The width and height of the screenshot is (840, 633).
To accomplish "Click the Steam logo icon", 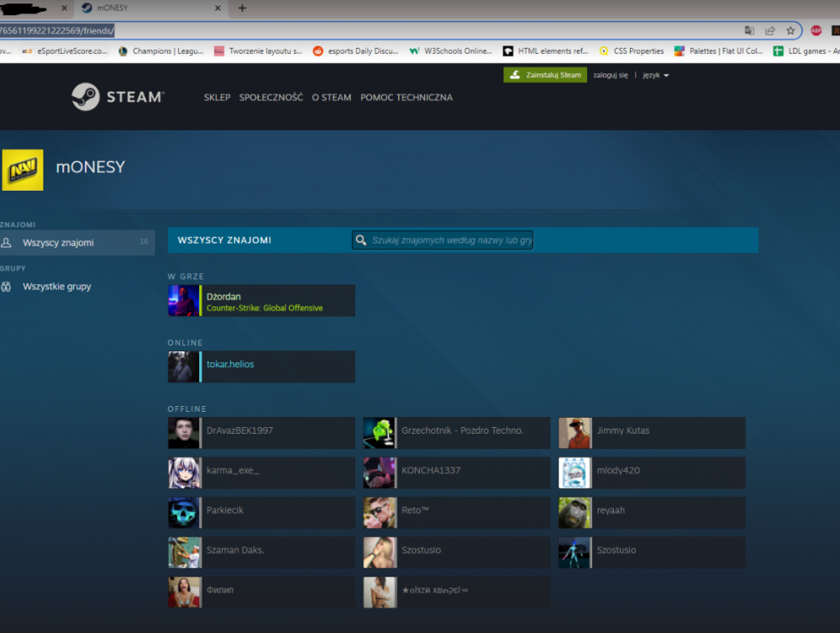I will tap(86, 97).
